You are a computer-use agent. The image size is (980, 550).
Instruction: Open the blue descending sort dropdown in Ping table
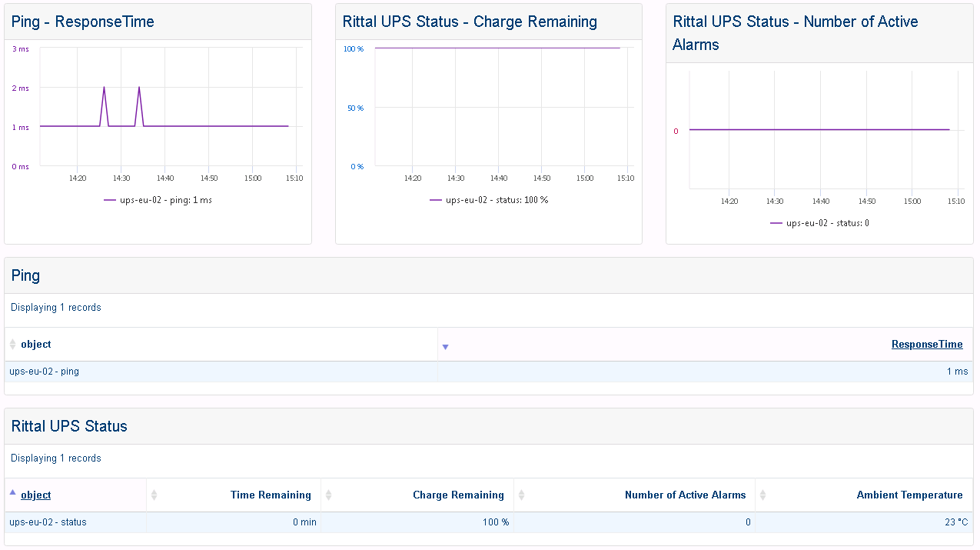444,347
